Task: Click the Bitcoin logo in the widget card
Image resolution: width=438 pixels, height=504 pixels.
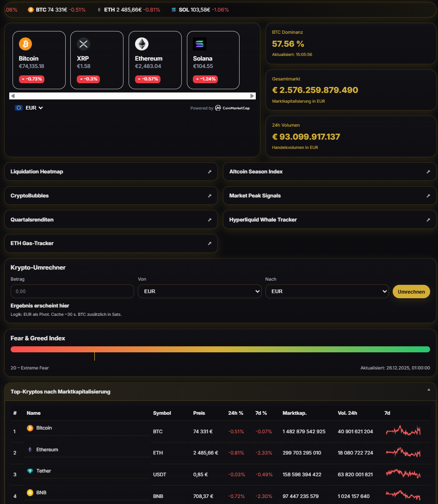Action: 25,44
